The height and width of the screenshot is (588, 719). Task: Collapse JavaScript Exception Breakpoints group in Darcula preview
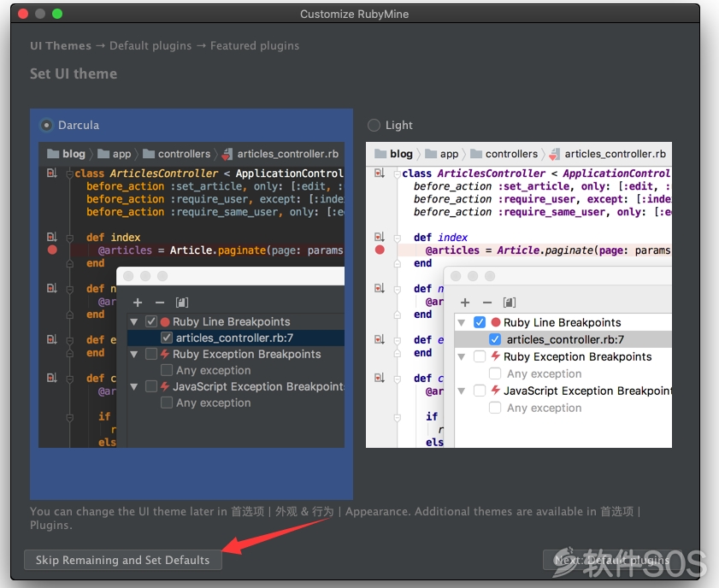tap(134, 387)
